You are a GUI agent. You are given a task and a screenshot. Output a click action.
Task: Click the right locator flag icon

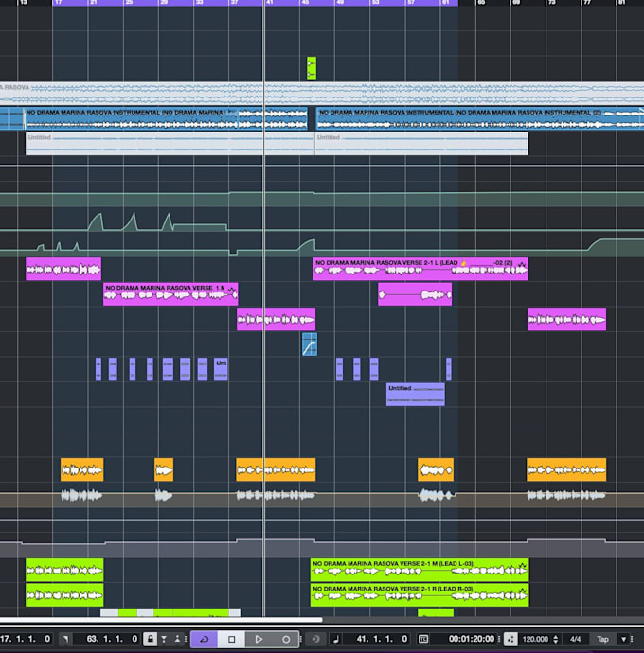click(x=66, y=639)
